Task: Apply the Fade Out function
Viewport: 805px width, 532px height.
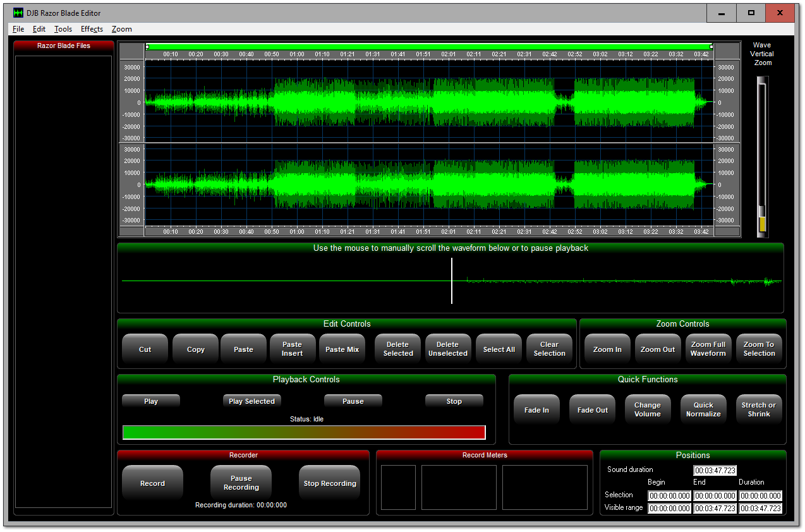Action: pyautogui.click(x=593, y=410)
